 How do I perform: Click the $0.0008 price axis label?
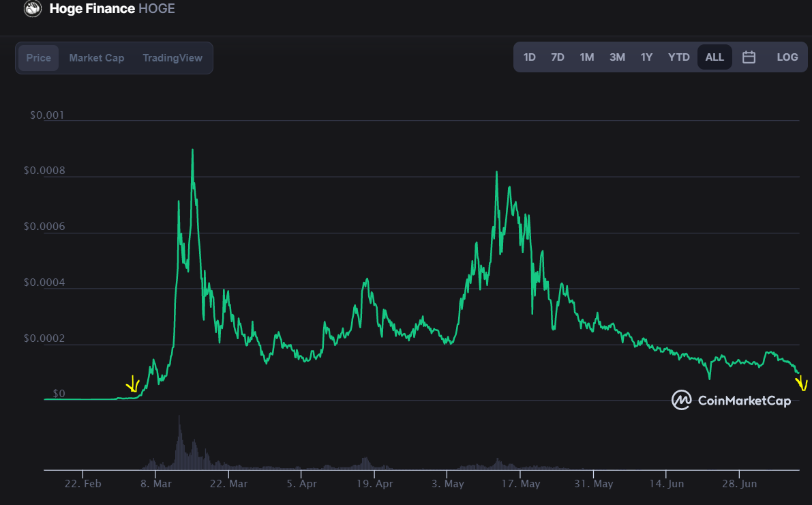[x=44, y=171]
